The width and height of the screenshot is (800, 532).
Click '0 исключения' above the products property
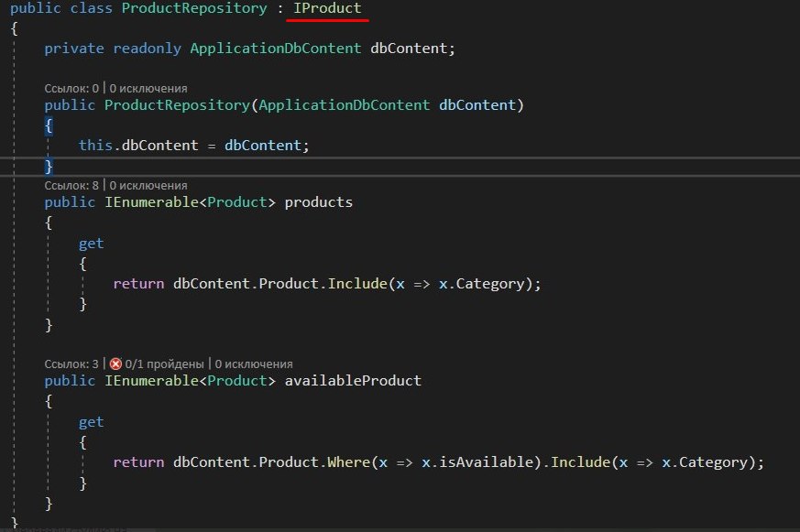click(148, 186)
